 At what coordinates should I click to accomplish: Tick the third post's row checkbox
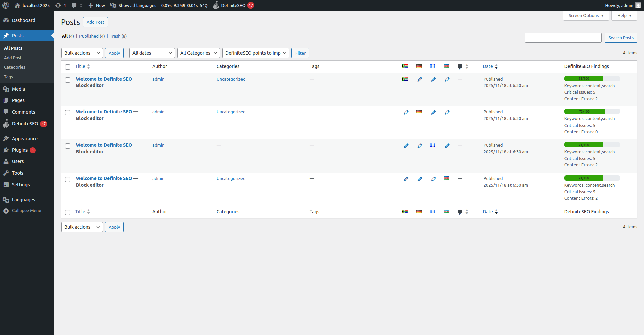click(68, 146)
